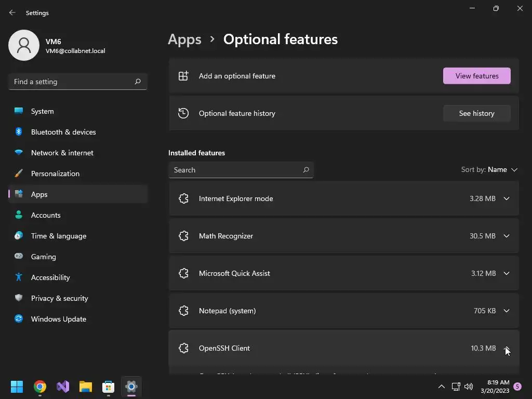Select Privacy & security in the sidebar
Viewport: 532px width, 399px height.
pos(59,298)
